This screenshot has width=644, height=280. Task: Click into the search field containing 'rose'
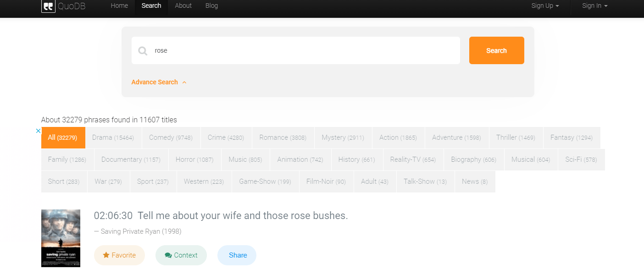(x=303, y=50)
